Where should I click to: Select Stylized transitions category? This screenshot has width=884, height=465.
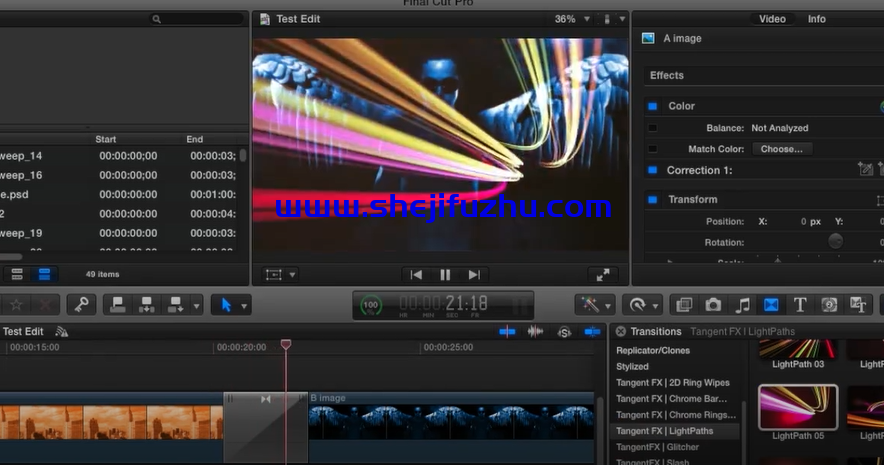coord(632,366)
